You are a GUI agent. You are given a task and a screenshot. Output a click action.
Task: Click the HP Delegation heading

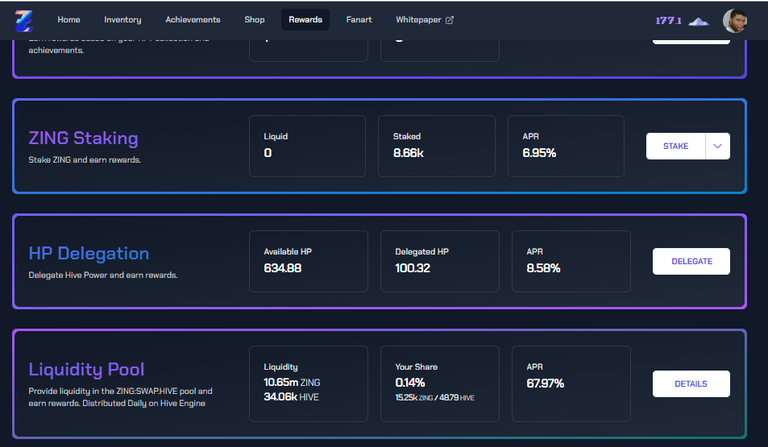[x=89, y=253]
